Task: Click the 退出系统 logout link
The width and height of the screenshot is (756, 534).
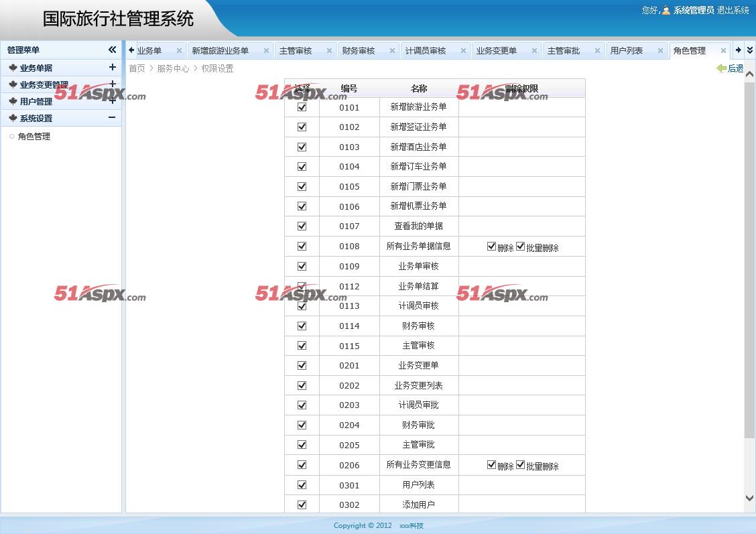Action: pos(733,11)
